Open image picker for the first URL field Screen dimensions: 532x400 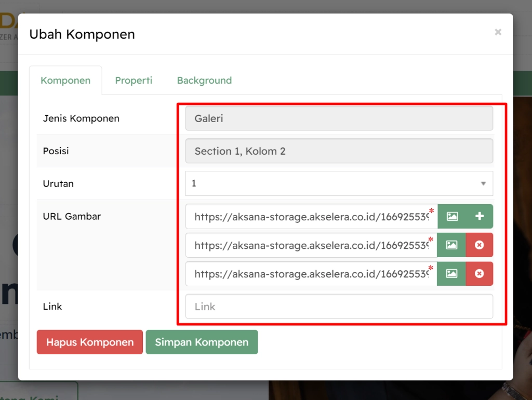tap(452, 217)
